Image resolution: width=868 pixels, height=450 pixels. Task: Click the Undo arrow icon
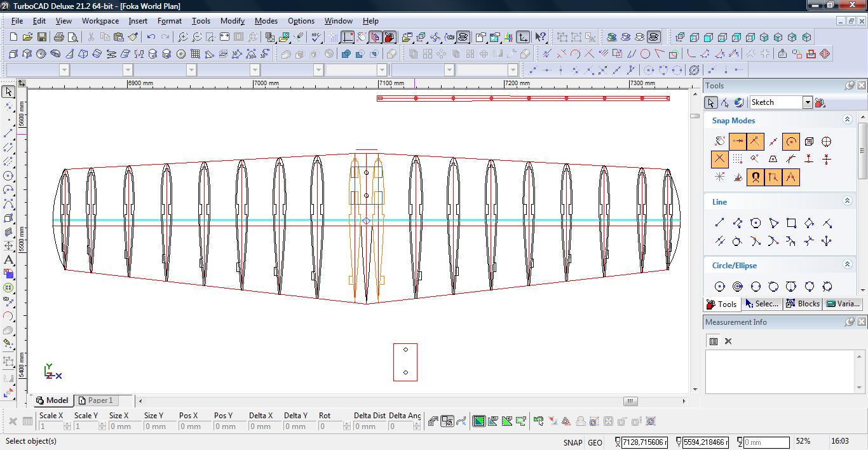[x=151, y=37]
